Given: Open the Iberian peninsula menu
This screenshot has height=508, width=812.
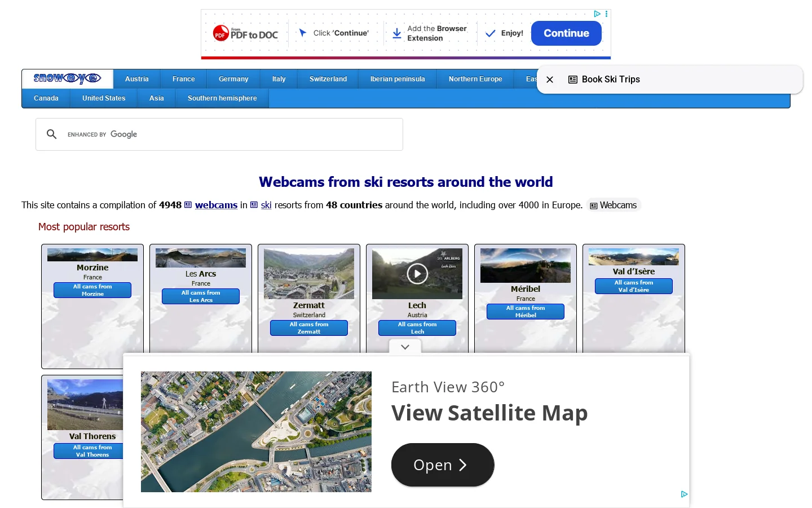Looking at the screenshot, I should pos(398,79).
